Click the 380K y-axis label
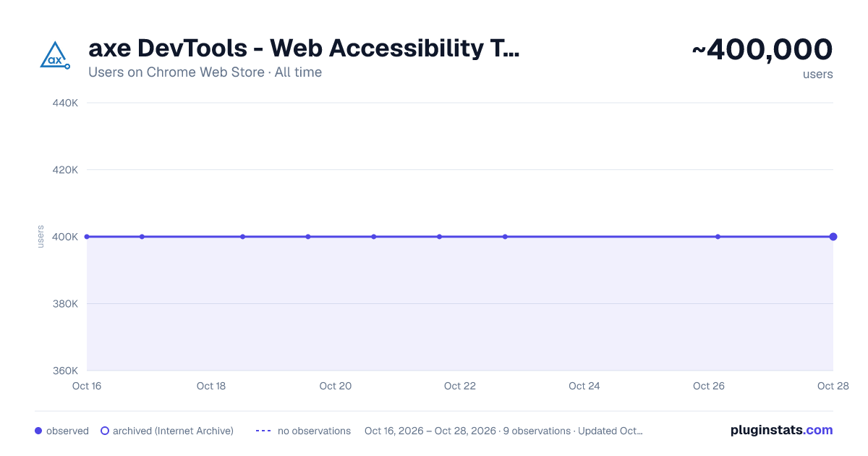This screenshot has height=456, width=868. (x=66, y=304)
